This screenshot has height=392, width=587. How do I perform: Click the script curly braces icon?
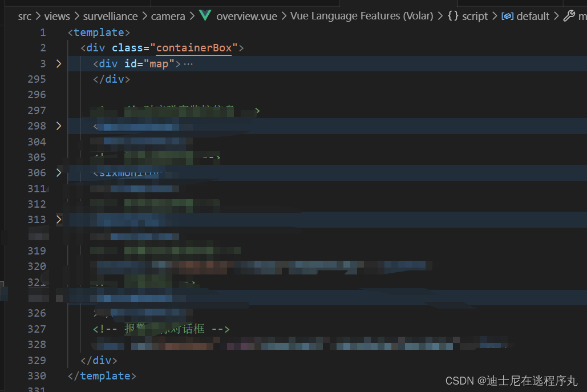pyautogui.click(x=453, y=16)
